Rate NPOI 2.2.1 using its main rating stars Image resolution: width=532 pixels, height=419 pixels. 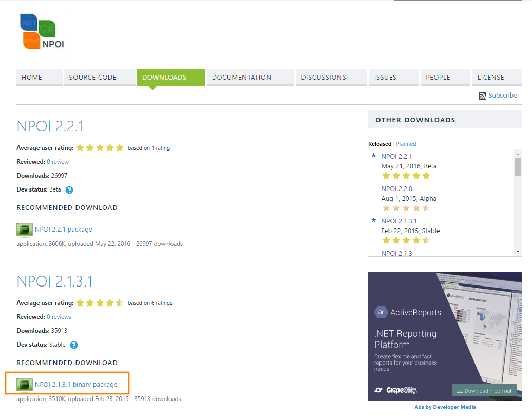(100, 148)
